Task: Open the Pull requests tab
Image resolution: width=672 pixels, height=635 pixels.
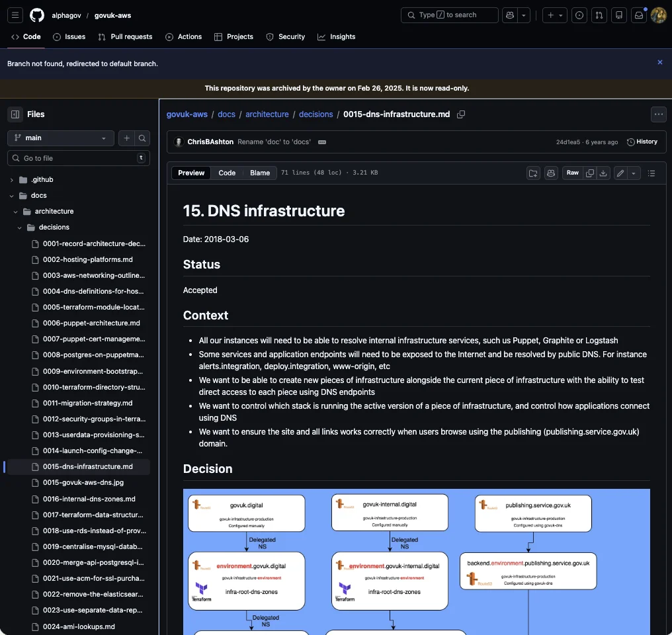Action: 125,37
